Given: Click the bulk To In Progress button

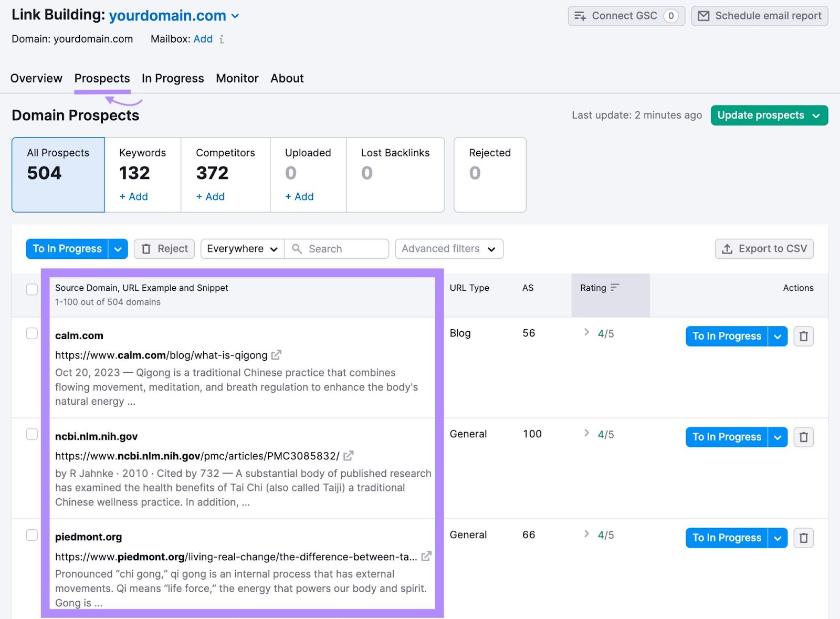Looking at the screenshot, I should (67, 249).
